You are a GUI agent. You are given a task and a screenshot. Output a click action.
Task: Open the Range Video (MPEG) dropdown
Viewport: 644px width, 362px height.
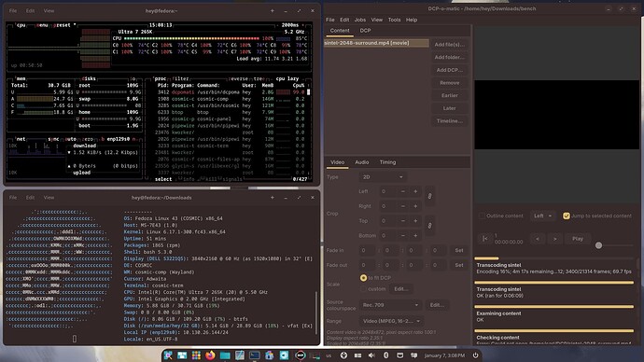click(x=391, y=321)
